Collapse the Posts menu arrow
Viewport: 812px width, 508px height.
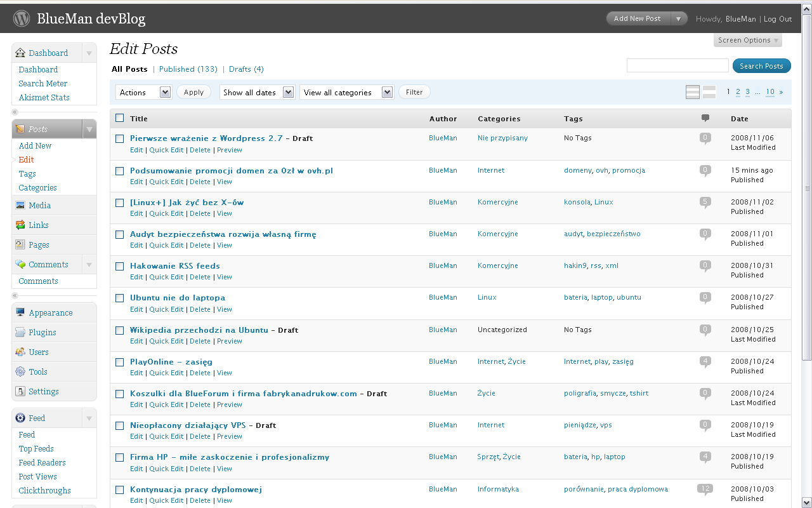click(89, 129)
